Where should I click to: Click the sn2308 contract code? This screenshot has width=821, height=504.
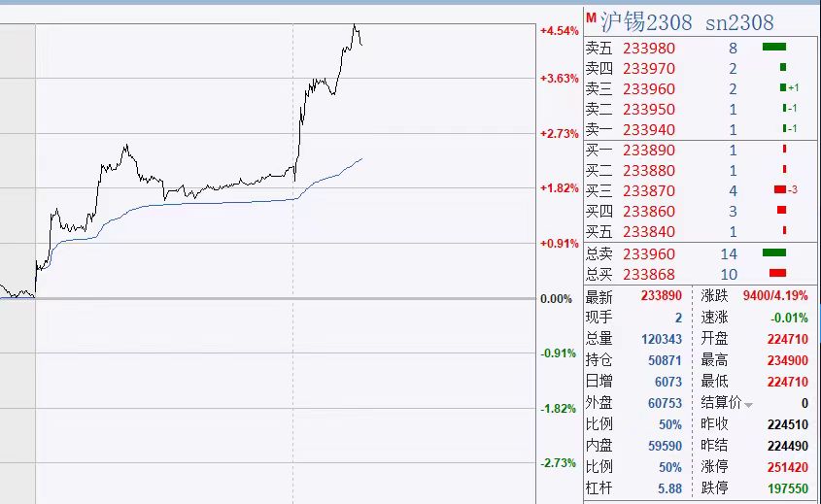(x=739, y=21)
